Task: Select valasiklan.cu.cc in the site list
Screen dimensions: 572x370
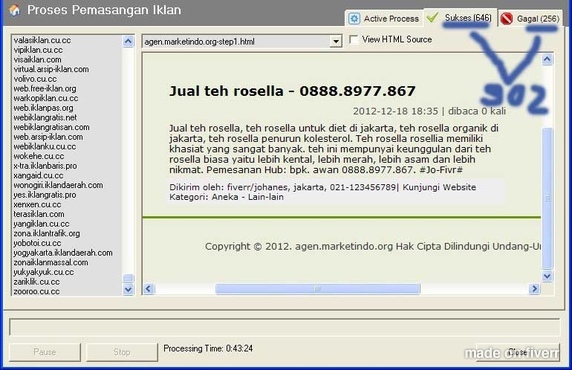Action: (42, 40)
